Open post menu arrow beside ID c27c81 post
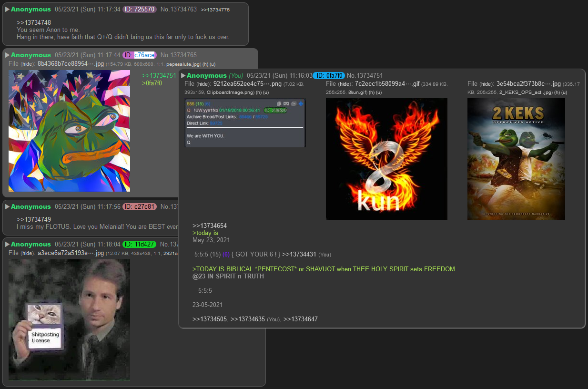The image size is (588, 389). 7,207
